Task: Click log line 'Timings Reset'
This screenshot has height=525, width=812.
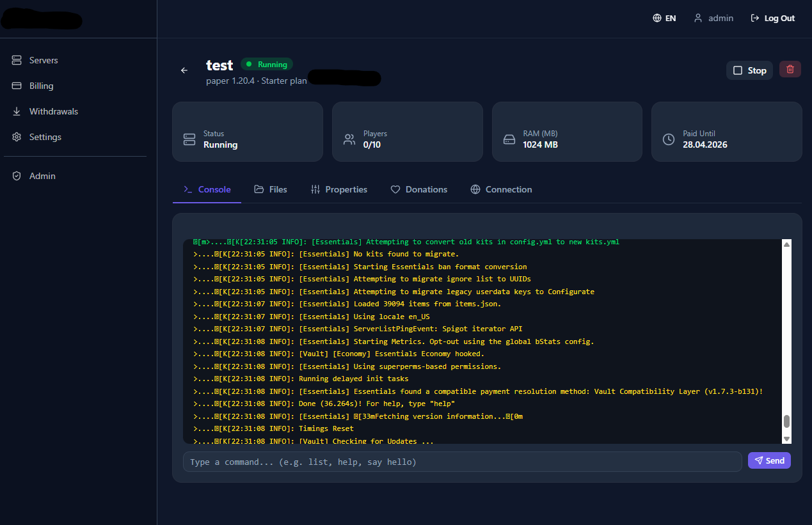Action: pyautogui.click(x=273, y=428)
